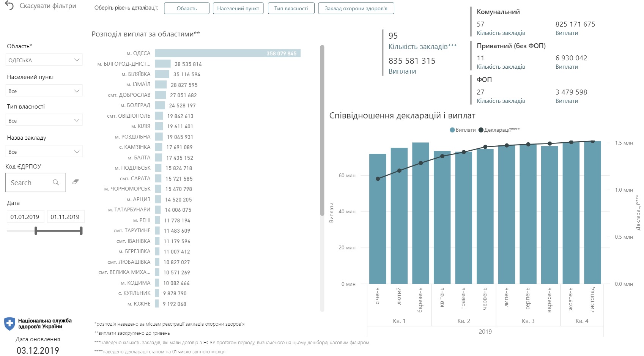Click the start date field 01.01.2019

(25, 217)
